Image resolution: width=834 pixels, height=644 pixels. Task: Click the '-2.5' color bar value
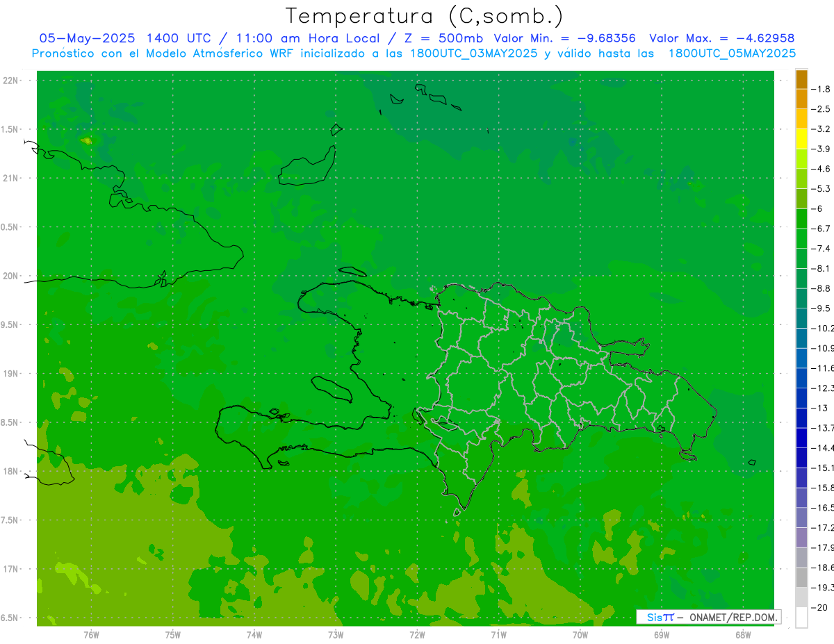pyautogui.click(x=821, y=109)
